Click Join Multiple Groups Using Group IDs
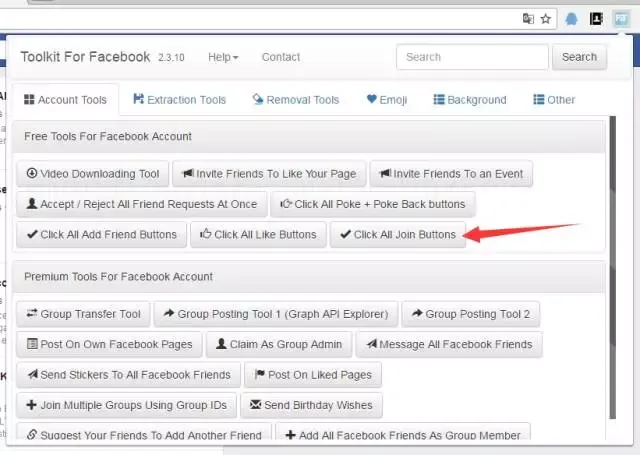 pos(127,405)
